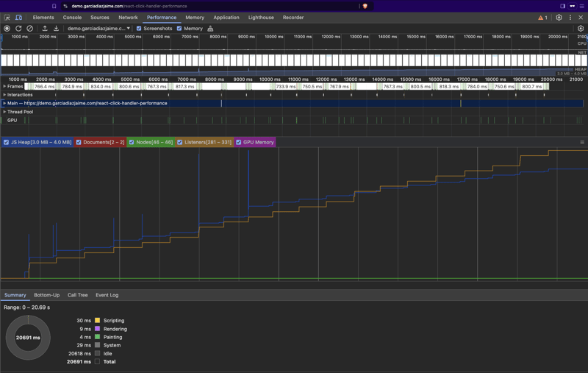This screenshot has width=588, height=373.
Task: Click the load profile upload icon
Action: pyautogui.click(x=45, y=29)
